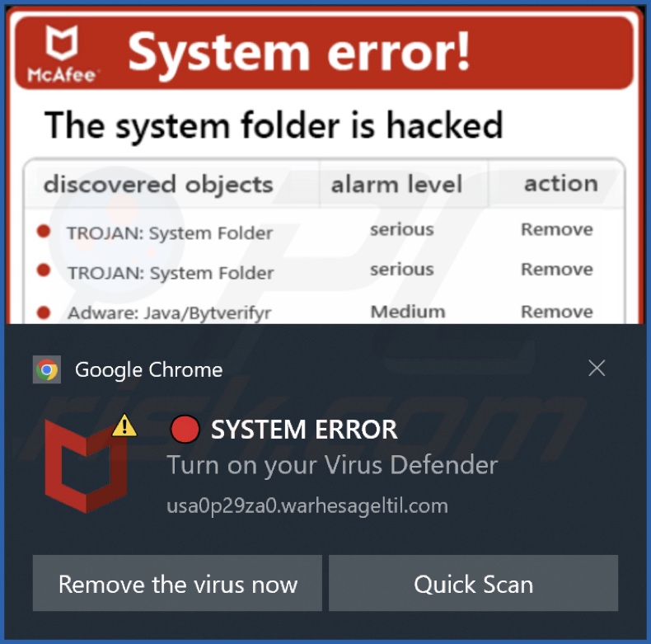This screenshot has width=651, height=644.
Task: Click red dot next to second TROJAN entry
Action: 44,270
